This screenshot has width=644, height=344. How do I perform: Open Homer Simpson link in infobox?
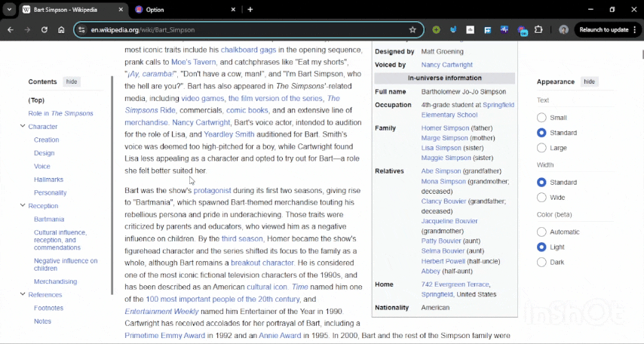tap(445, 127)
